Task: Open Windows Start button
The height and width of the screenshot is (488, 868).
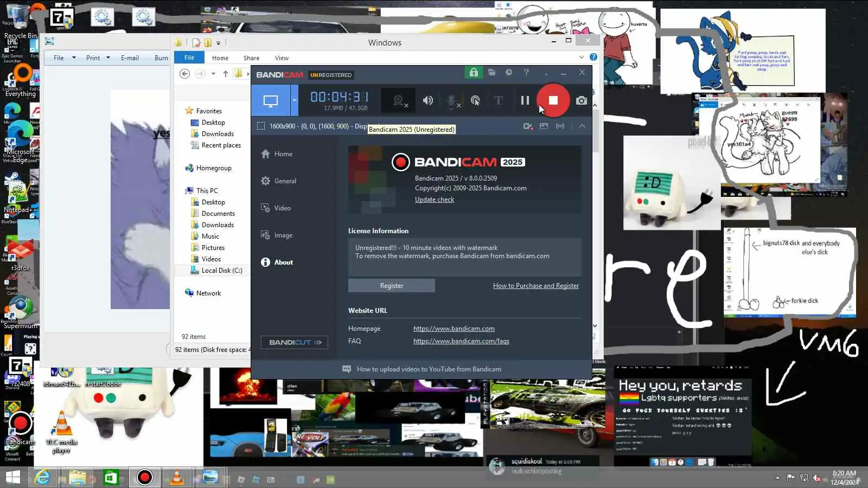Action: pos(13,477)
